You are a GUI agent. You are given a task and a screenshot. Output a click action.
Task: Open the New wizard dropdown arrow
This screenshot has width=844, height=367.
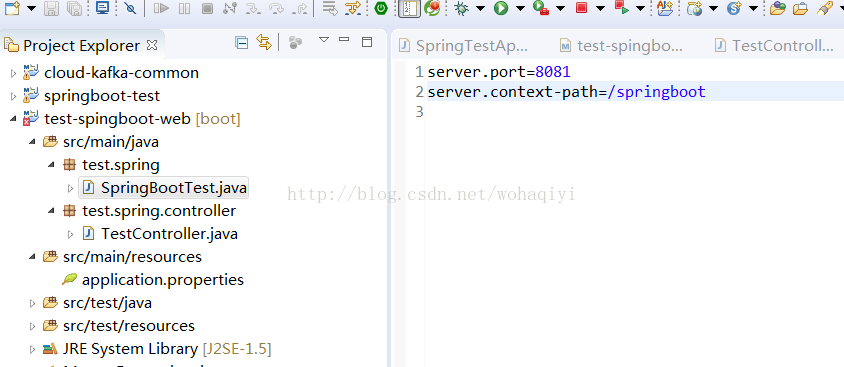[x=32, y=9]
